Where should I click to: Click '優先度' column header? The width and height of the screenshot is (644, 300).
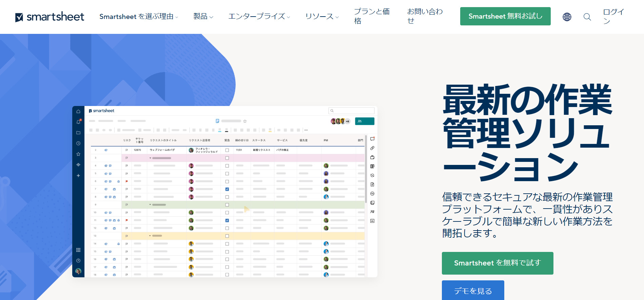click(x=304, y=140)
